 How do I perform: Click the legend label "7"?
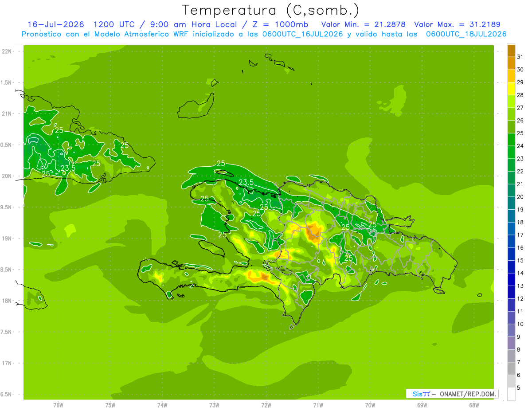519,362
